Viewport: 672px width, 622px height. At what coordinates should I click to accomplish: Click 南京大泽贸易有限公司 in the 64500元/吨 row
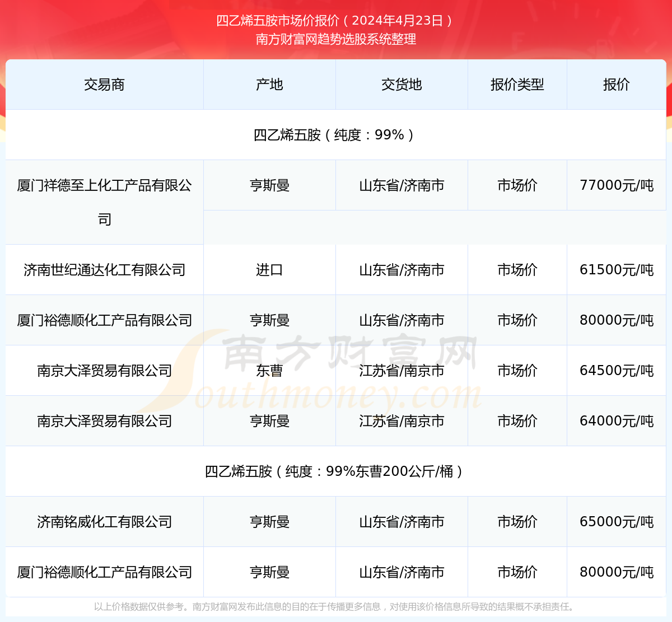[104, 371]
